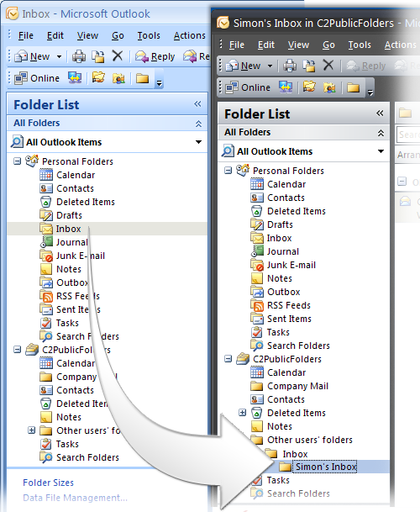Select Personal Folders Contacts in Inbox window
This screenshot has width=420, height=512.
point(66,188)
